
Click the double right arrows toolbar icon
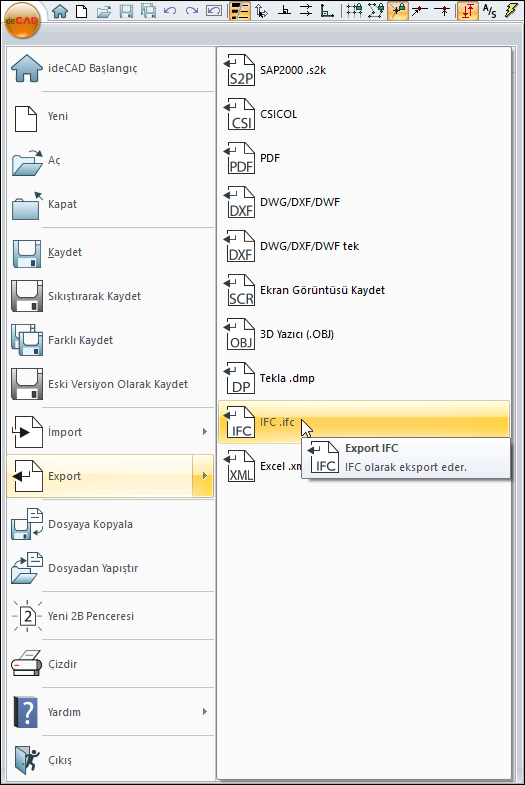coord(306,11)
